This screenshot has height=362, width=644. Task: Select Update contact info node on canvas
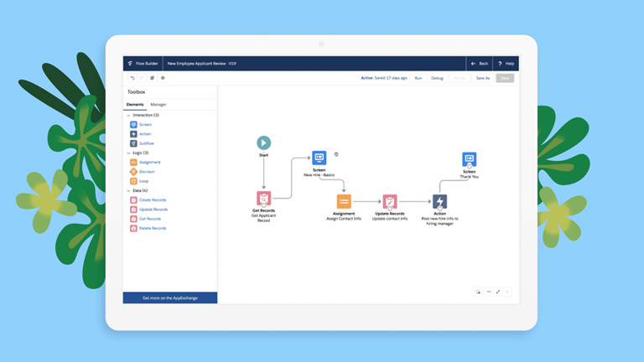click(390, 201)
